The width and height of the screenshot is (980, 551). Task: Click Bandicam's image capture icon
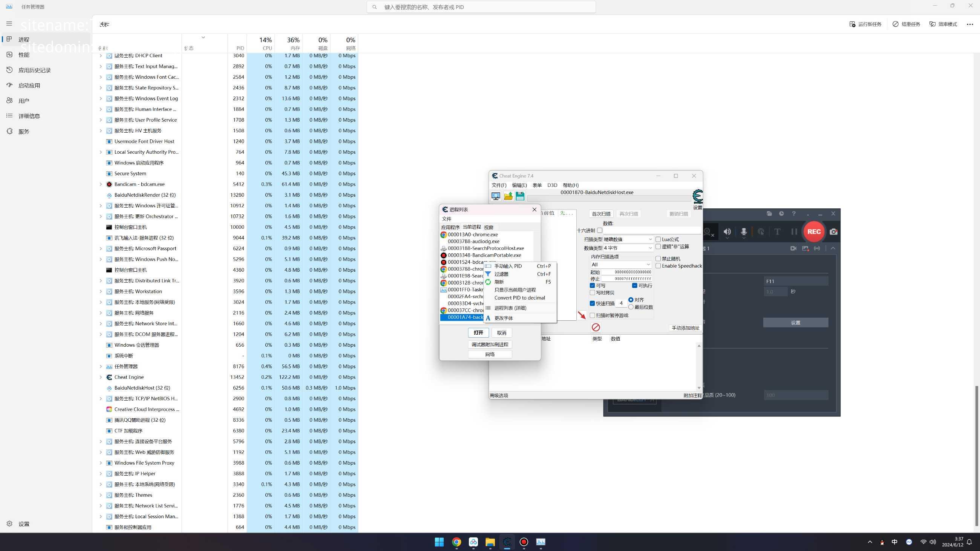805,248
